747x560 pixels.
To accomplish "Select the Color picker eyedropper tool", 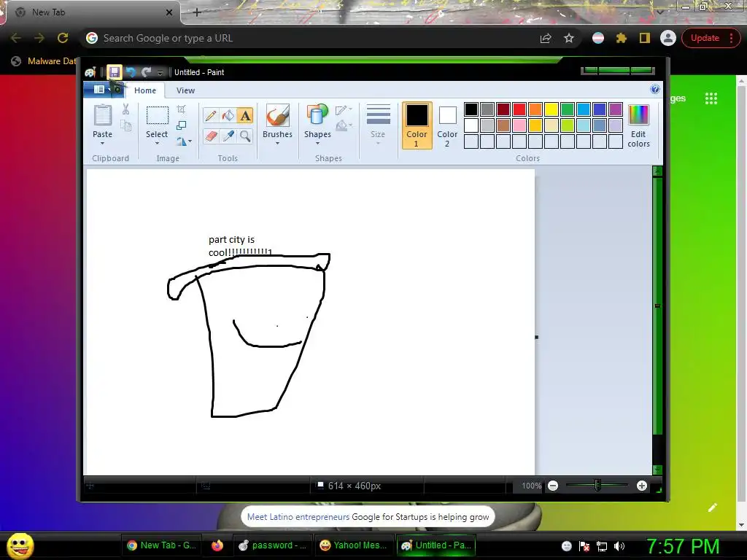I will [x=228, y=136].
